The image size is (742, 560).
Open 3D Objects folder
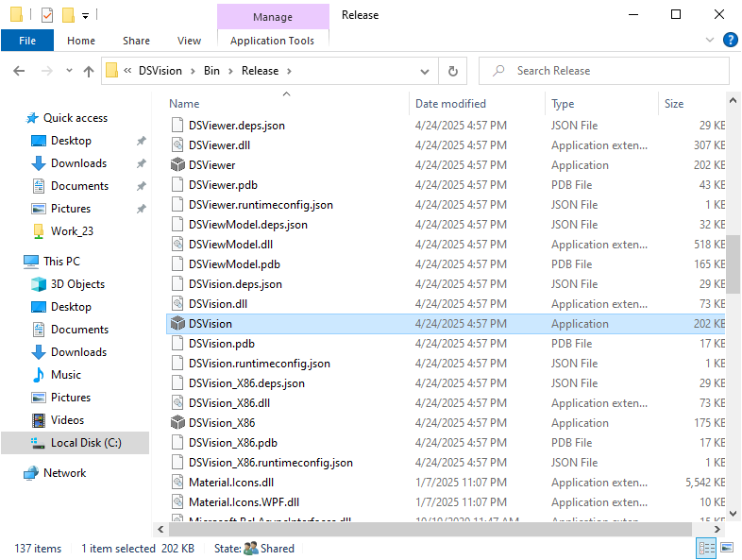pos(77,284)
